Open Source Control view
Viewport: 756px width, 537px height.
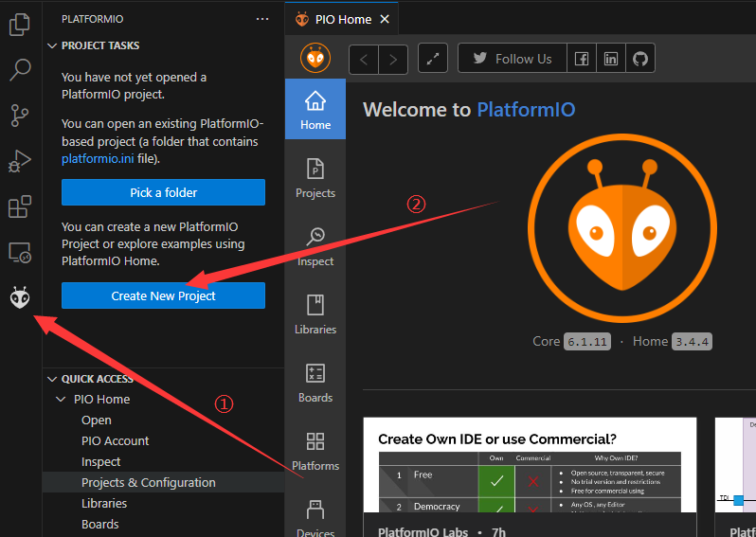[20, 116]
